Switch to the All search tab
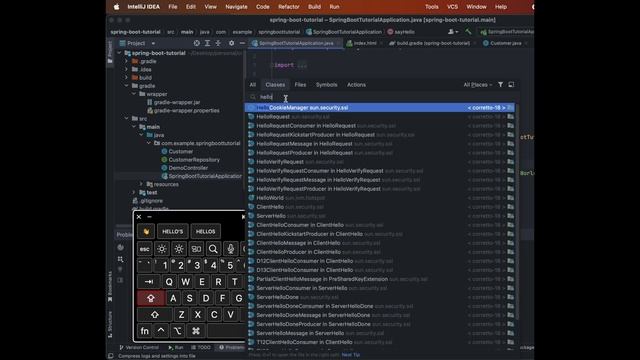This screenshot has width=640, height=360. pos(253,84)
